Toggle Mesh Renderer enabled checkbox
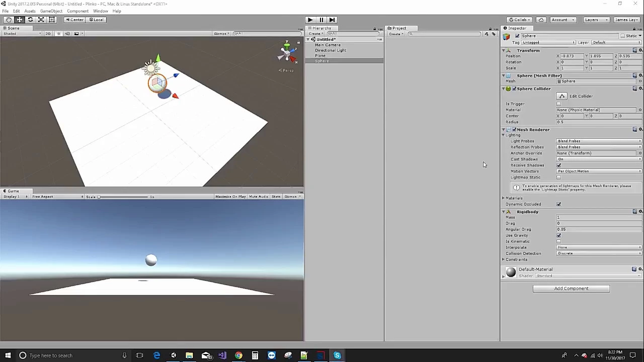 [514, 130]
